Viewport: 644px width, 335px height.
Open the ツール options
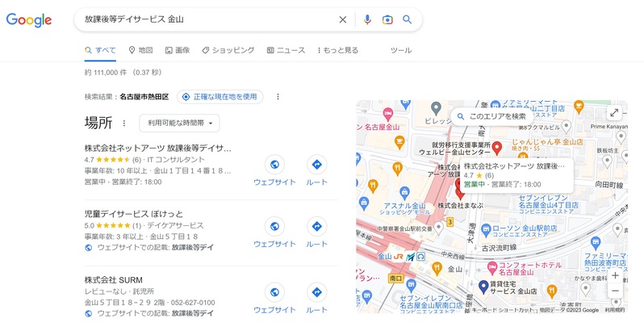(x=401, y=50)
